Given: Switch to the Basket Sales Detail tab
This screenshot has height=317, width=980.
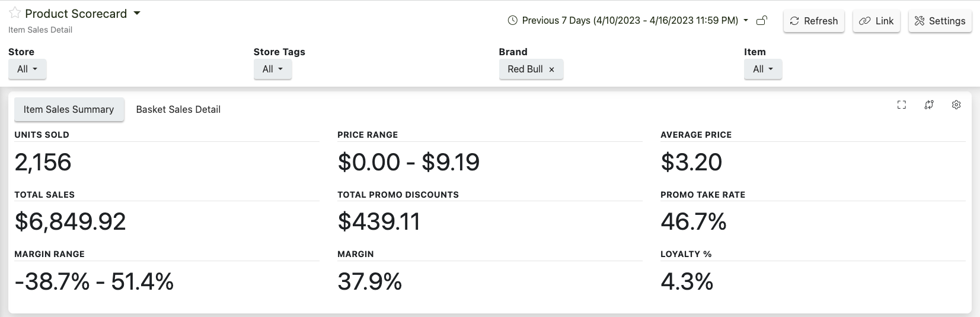Looking at the screenshot, I should 178,109.
